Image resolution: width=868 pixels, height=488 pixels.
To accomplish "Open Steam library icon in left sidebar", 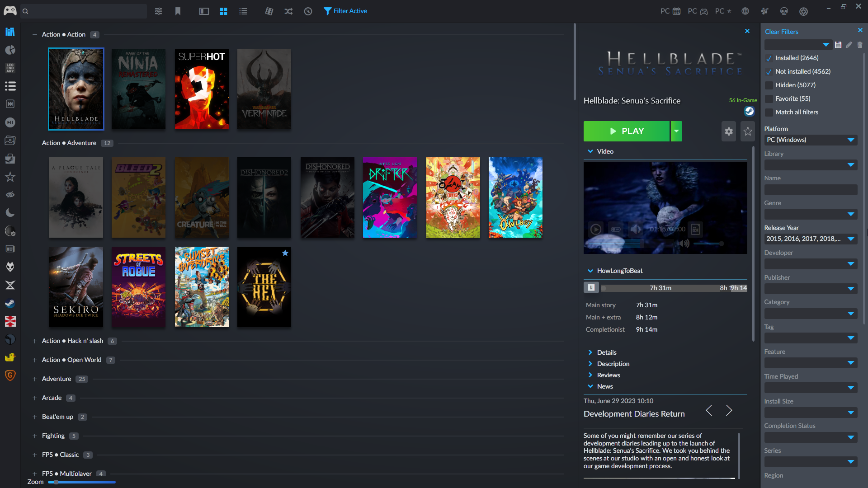I will coord(10,303).
